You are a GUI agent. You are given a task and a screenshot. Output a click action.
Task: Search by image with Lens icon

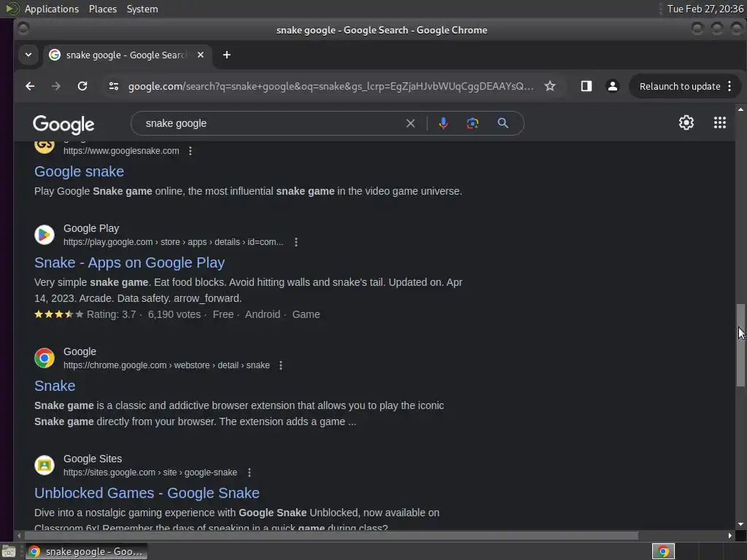coord(472,123)
